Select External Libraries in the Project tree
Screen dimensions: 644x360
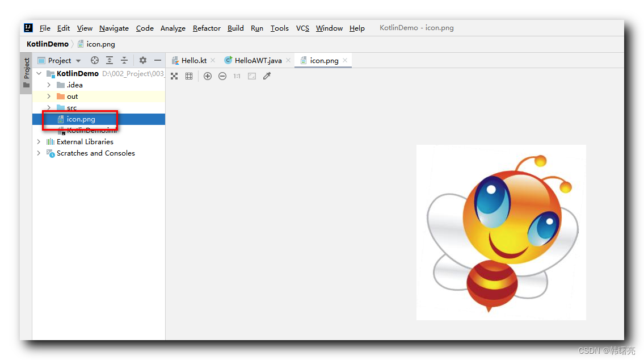pos(85,141)
